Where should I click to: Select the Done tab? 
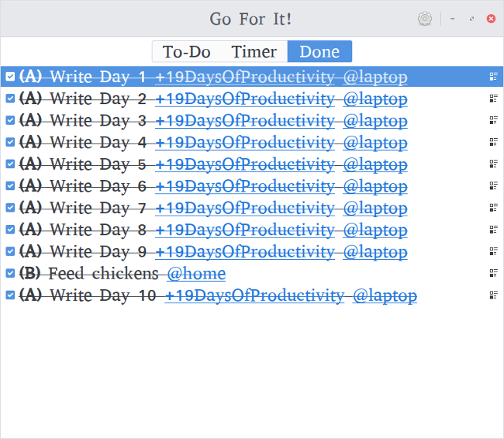(319, 52)
